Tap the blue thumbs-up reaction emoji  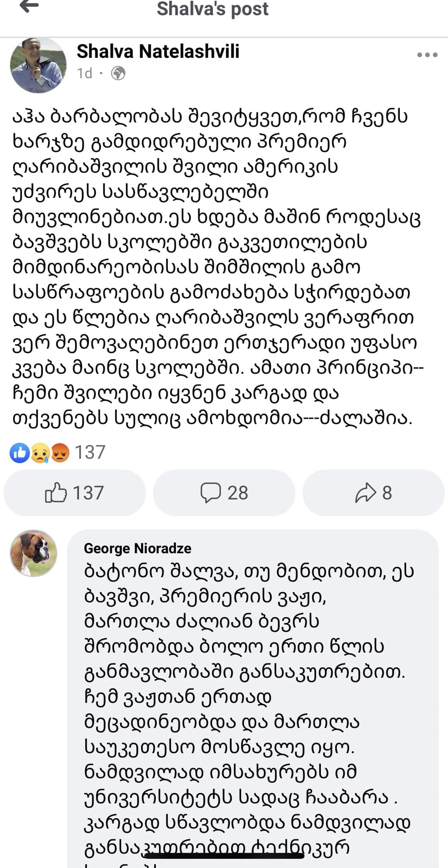click(19, 453)
